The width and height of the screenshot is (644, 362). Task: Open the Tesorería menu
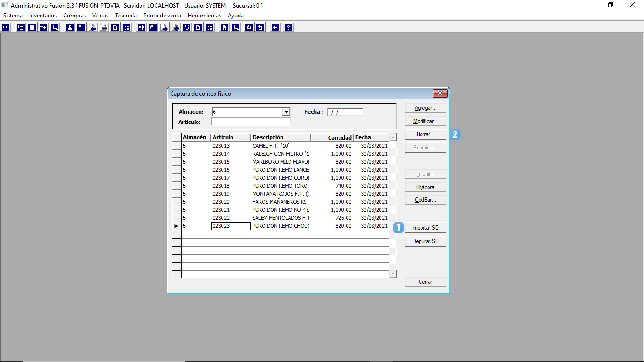point(126,16)
